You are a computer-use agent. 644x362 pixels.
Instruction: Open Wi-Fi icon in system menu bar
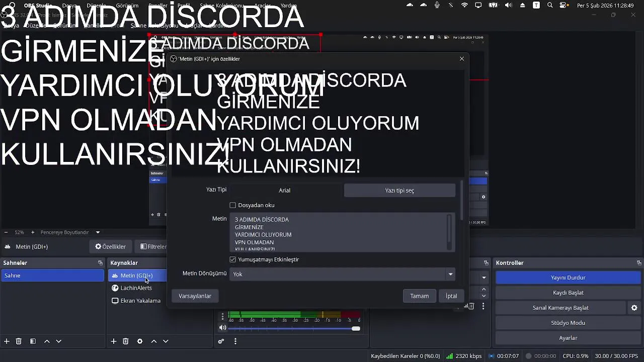[464, 5]
